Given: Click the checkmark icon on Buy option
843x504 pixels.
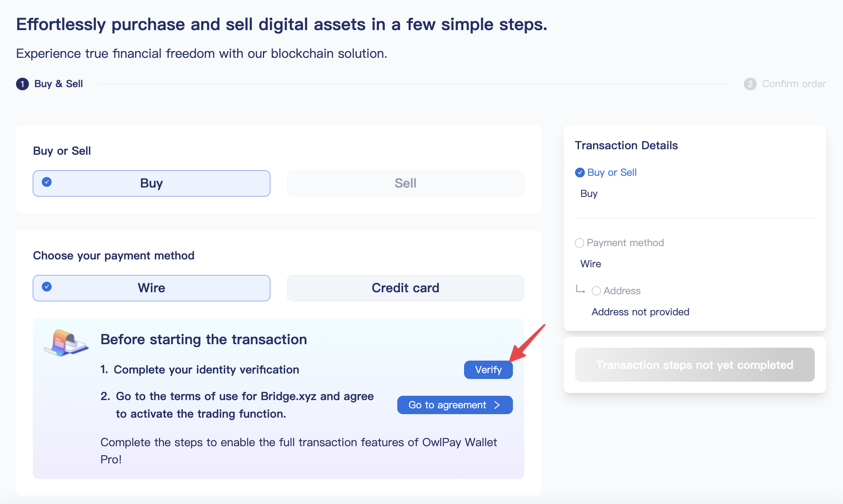Looking at the screenshot, I should (47, 182).
